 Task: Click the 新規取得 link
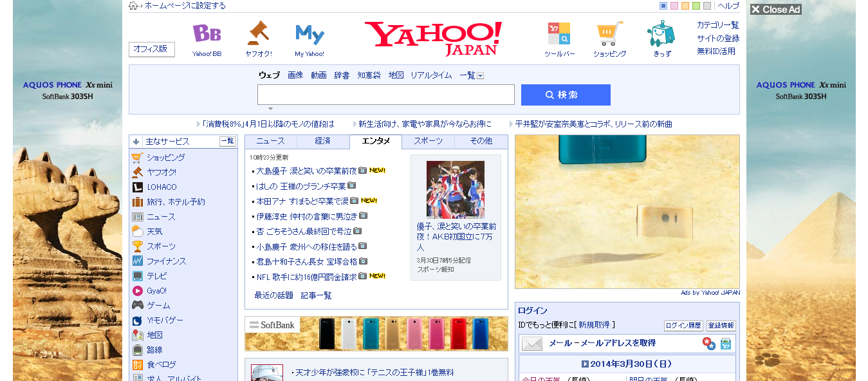595,325
